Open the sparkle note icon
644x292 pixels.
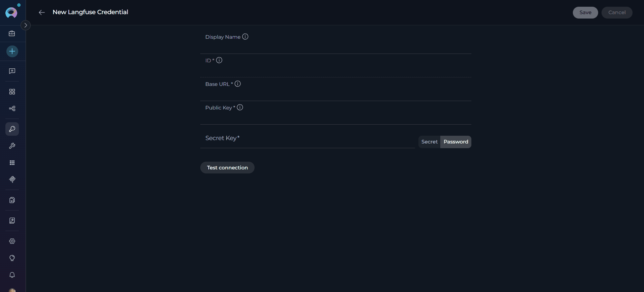pyautogui.click(x=12, y=221)
